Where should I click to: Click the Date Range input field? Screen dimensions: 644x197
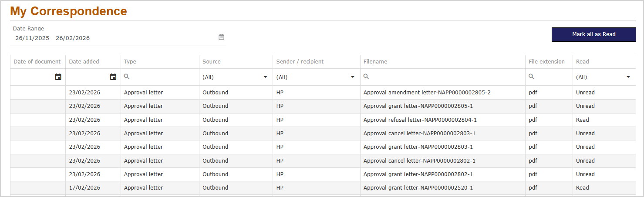pyautogui.click(x=113, y=38)
